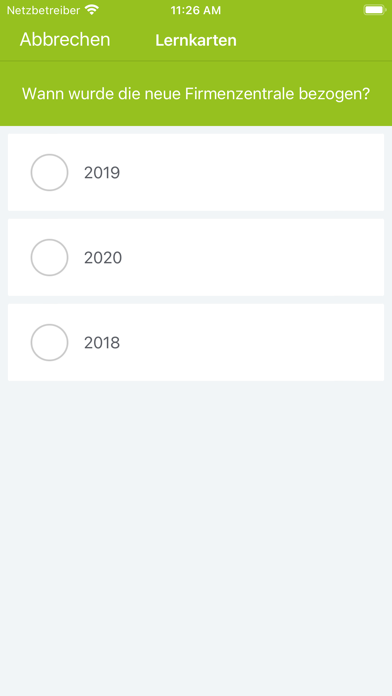Screen dimensions: 392x696
Task: Click the 11:26 AM clock
Action: (196, 11)
